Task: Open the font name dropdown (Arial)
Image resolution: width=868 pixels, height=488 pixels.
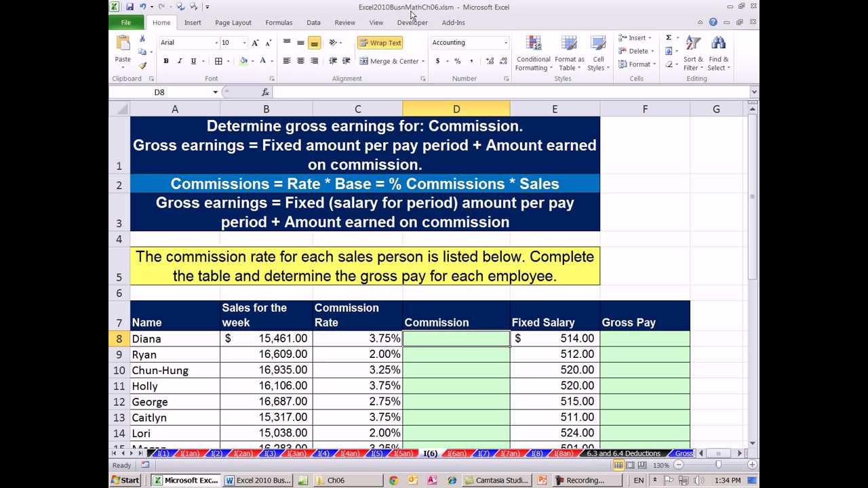Action: pyautogui.click(x=216, y=43)
